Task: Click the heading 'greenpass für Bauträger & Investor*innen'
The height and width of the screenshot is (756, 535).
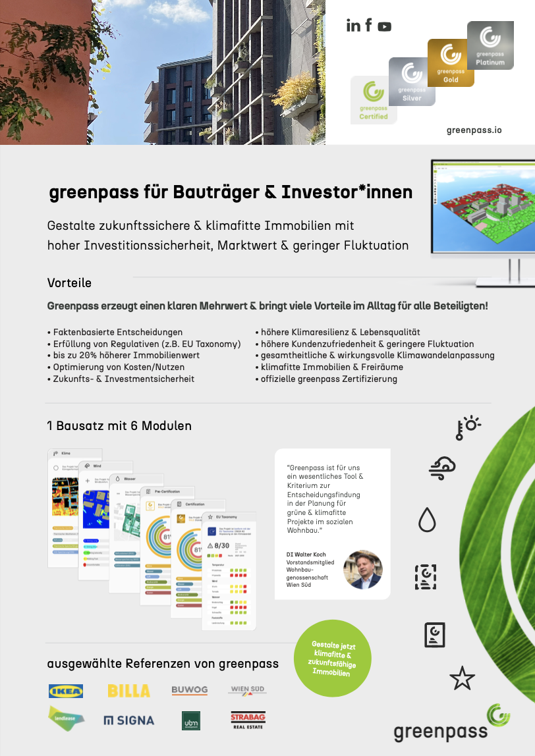Action: coord(231,192)
